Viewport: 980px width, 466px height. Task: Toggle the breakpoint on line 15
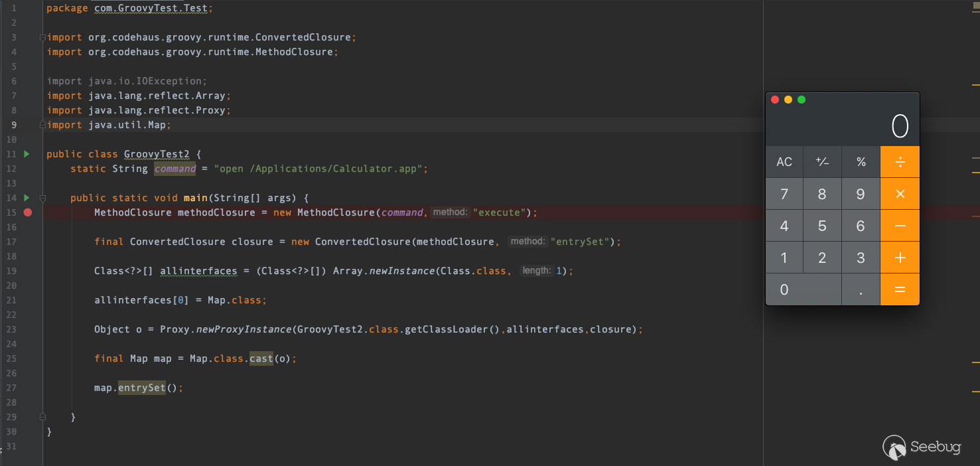(27, 212)
